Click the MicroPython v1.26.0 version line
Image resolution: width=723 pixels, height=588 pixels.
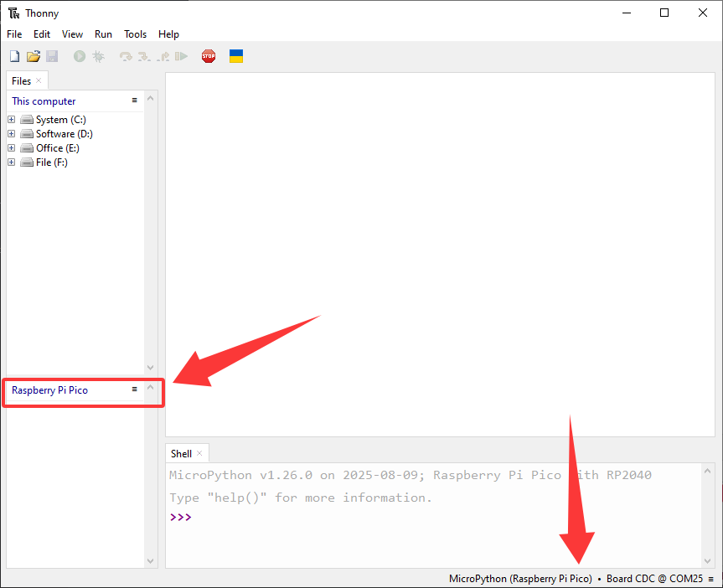click(x=411, y=475)
